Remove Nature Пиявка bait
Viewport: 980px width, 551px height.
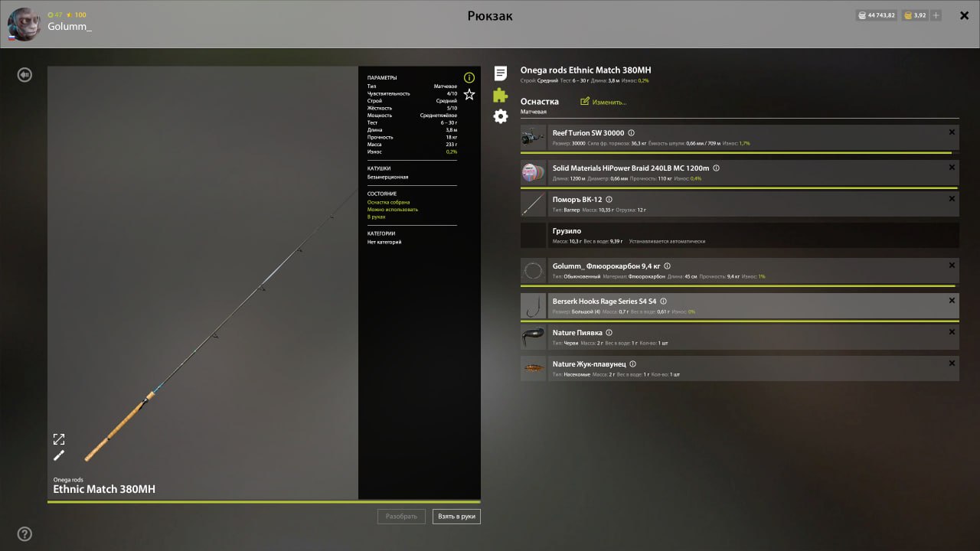pyautogui.click(x=952, y=332)
